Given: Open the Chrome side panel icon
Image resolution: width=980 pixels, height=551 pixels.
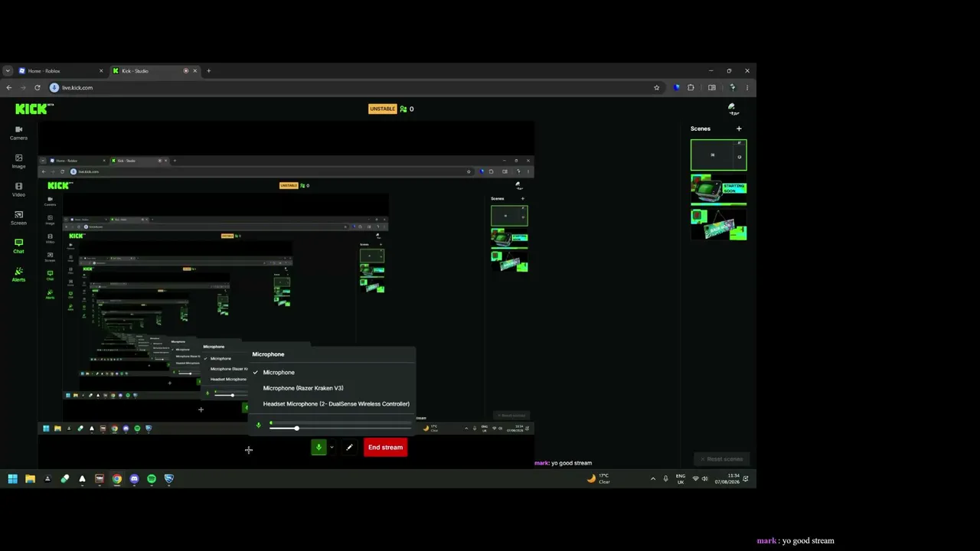Looking at the screenshot, I should point(711,87).
